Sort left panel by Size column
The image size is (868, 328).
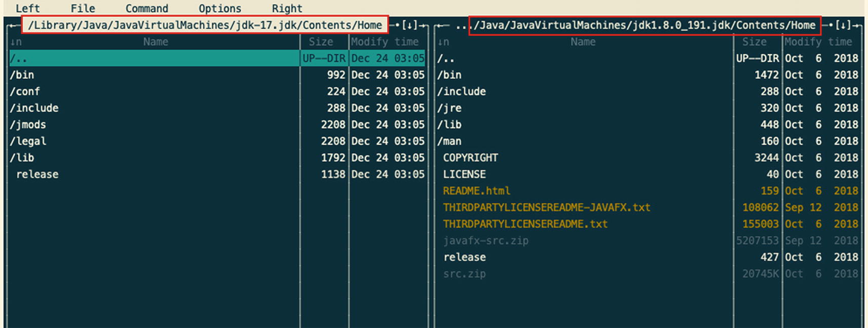tap(321, 42)
